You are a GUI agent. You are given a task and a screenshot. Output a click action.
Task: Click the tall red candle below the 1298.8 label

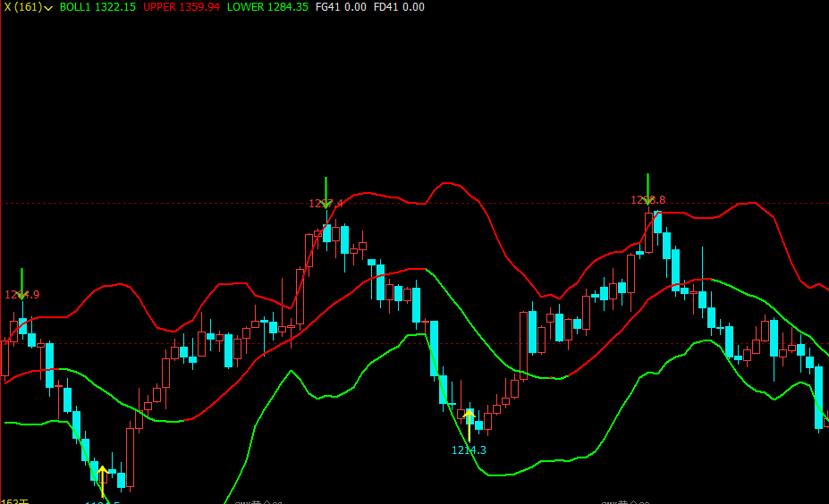648,232
